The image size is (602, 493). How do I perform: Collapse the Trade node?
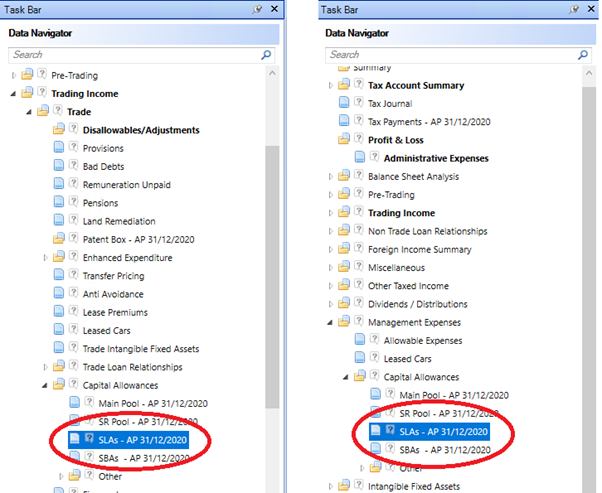(29, 112)
